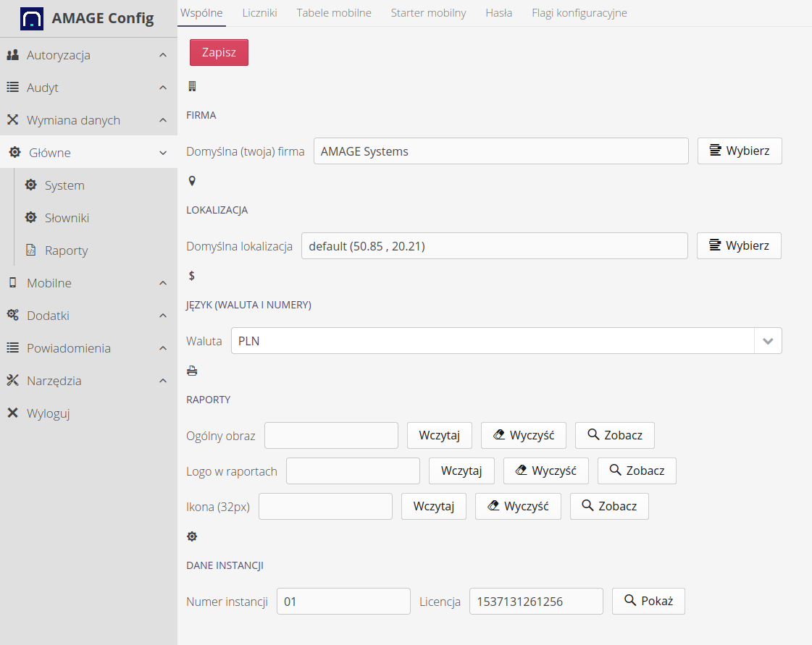The height and width of the screenshot is (645, 812).
Task: Click the AMAGE Config logo icon
Action: point(31,18)
